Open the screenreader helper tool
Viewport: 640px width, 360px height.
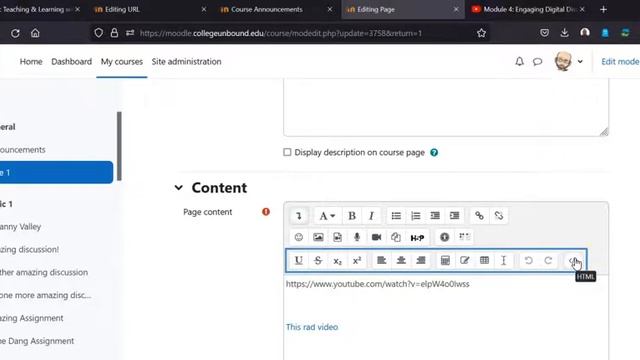tap(464, 237)
